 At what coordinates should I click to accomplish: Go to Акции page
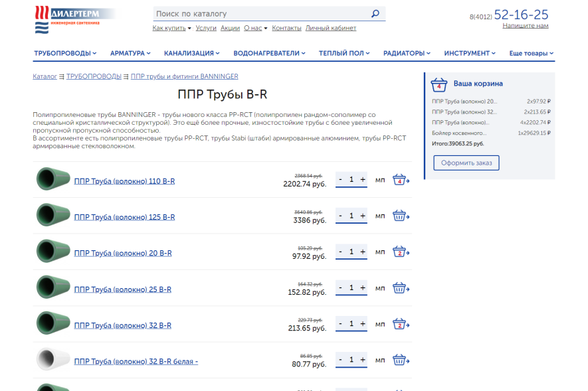(x=230, y=28)
